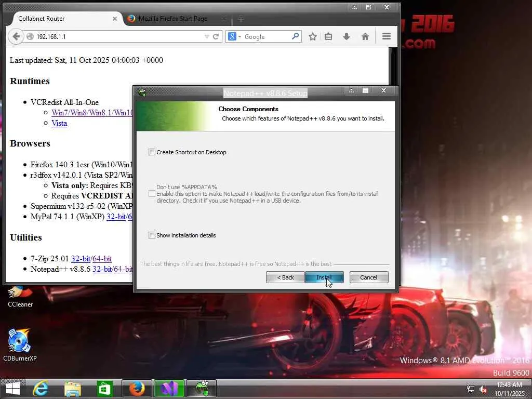The width and height of the screenshot is (532, 399).
Task: Open File Explorer from taskbar
Action: tap(73, 389)
